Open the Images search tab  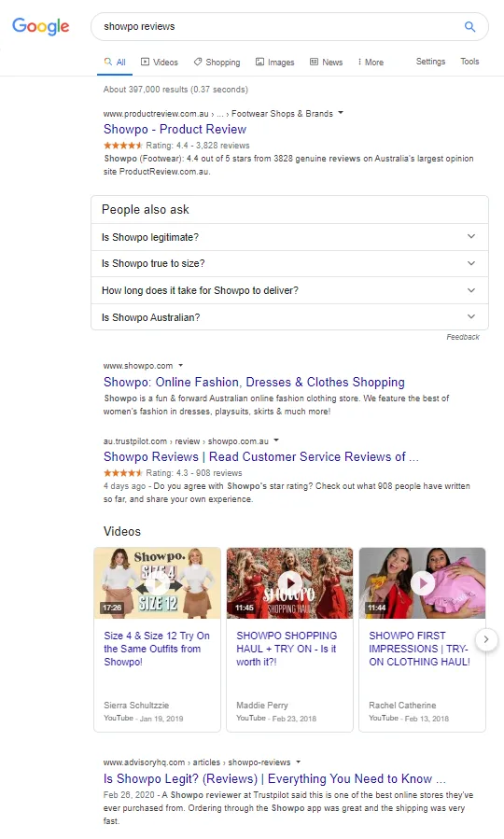[x=275, y=63]
